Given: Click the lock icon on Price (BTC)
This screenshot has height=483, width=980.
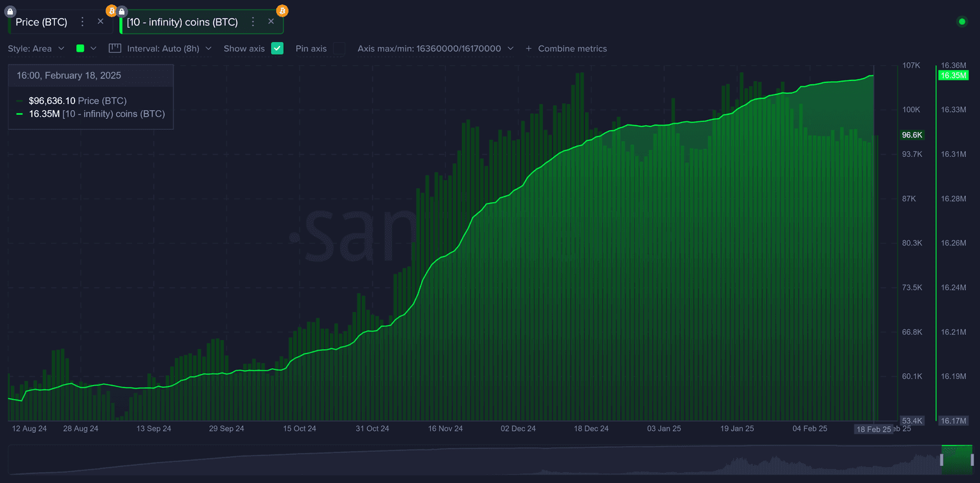Looking at the screenshot, I should click(x=10, y=11).
